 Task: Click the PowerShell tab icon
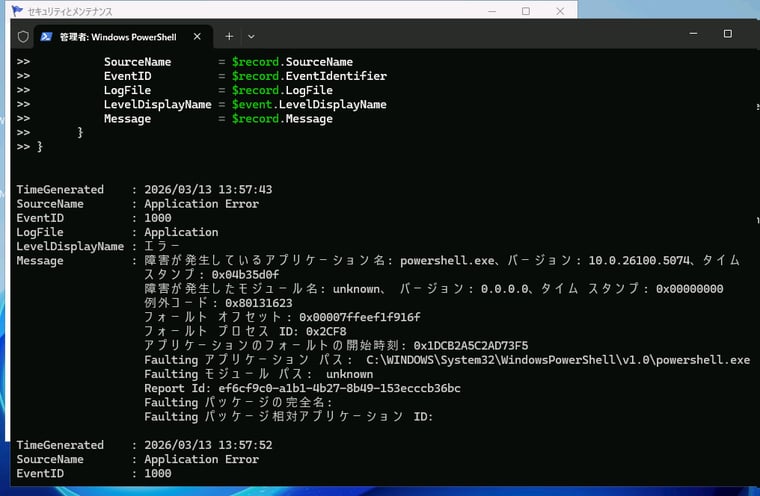point(46,37)
